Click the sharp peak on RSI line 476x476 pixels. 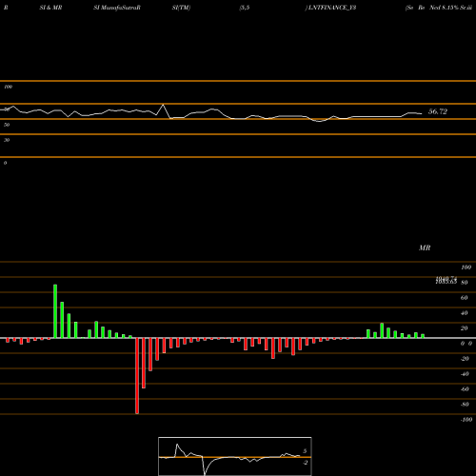click(x=163, y=105)
